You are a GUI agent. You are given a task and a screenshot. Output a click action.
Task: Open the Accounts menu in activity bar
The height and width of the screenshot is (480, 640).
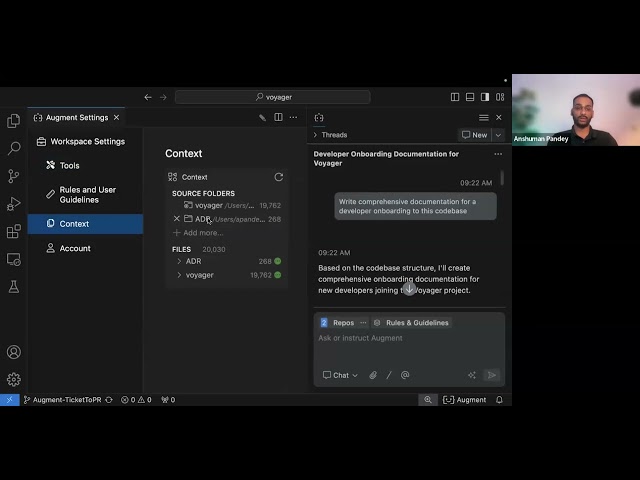13,352
